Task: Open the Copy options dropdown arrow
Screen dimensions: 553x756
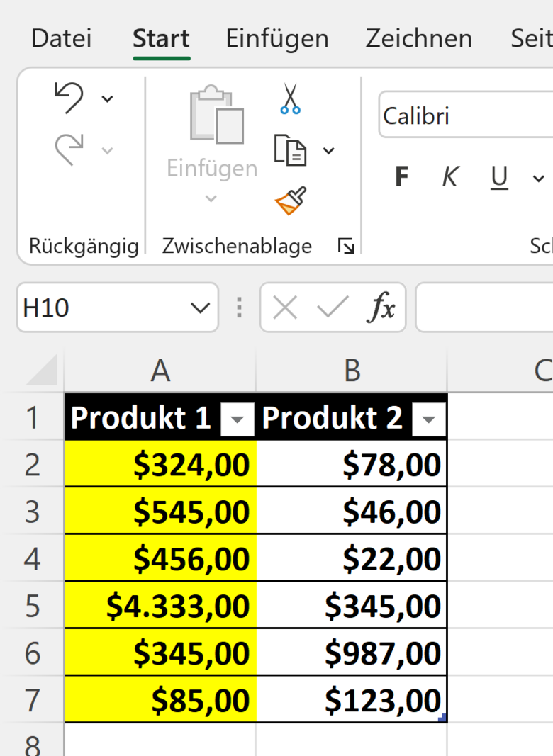Action: (329, 151)
